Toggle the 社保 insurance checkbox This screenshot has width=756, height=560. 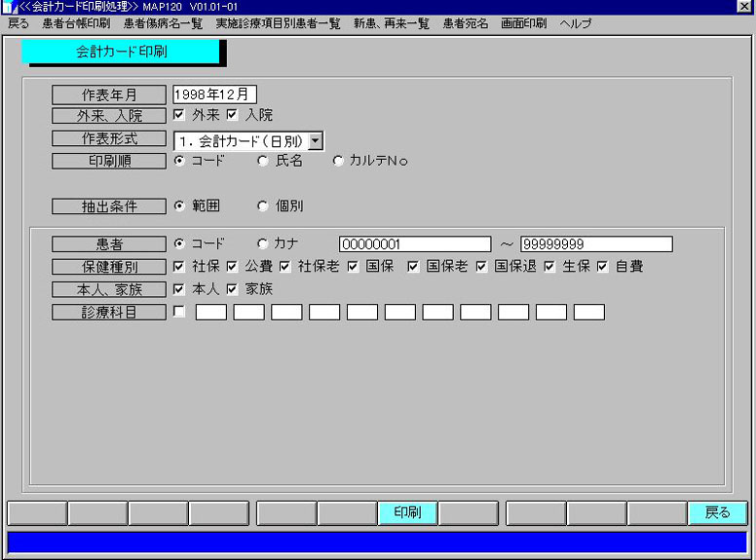[x=179, y=266]
